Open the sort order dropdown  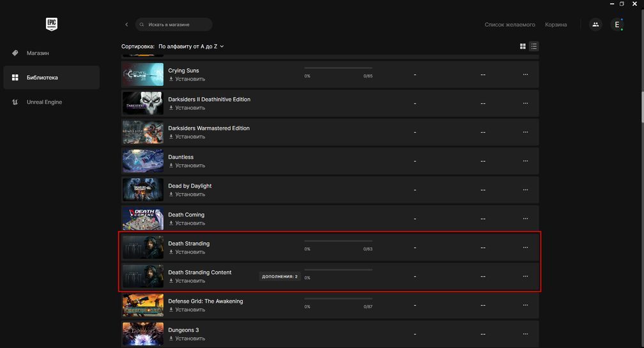click(191, 47)
